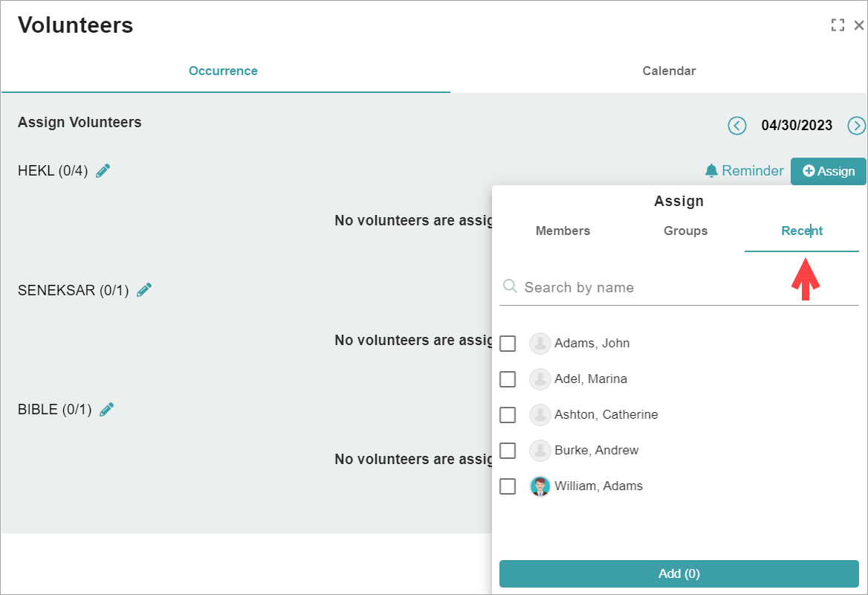
Task: Click the name Ashton, Catherine
Action: pos(606,415)
